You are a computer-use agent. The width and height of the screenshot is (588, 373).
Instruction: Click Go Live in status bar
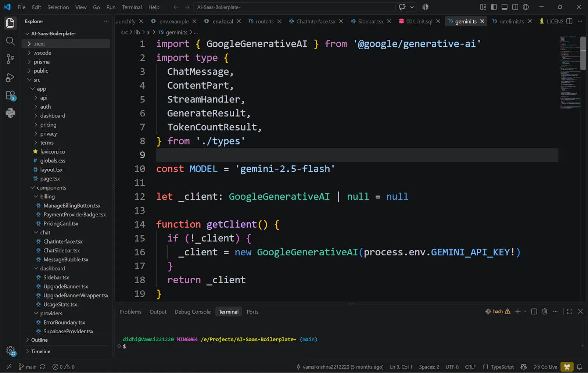pyautogui.click(x=545, y=367)
